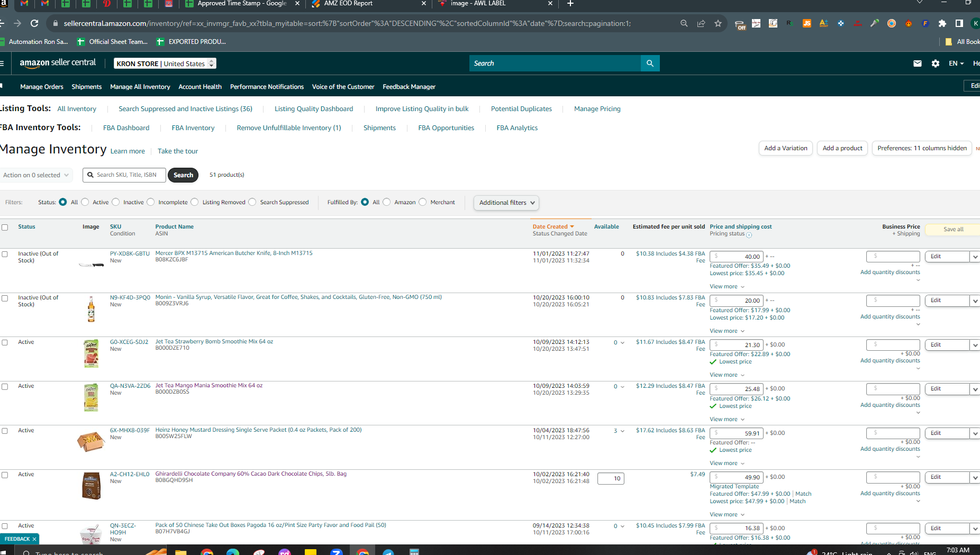Open Preferences: 11 columns hidden
Viewport: 980px width, 555px height.
(x=922, y=148)
